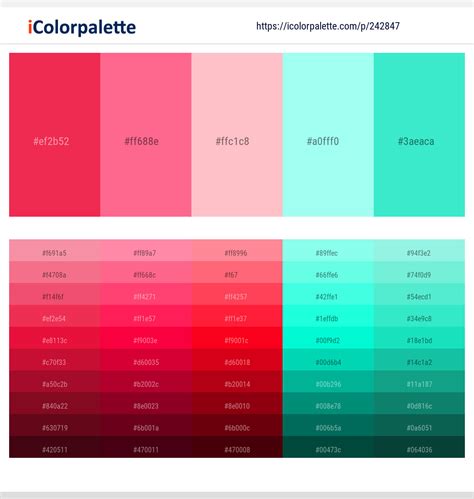Screen dimensions: 474x499
Task: Open the icolorpalette.com/p/242847 URL
Action: point(328,26)
